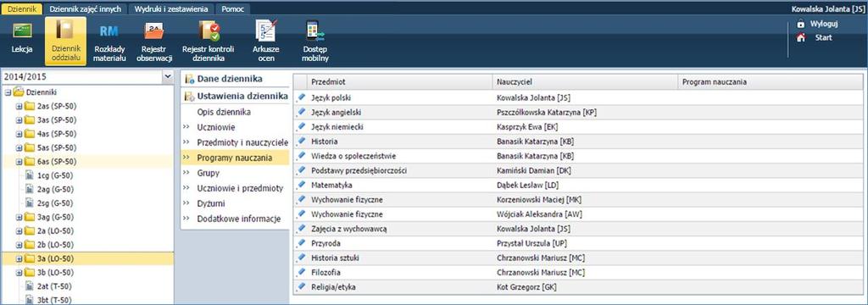
Task: Open Rozkłady materiału ribbon icon
Action: (109, 31)
